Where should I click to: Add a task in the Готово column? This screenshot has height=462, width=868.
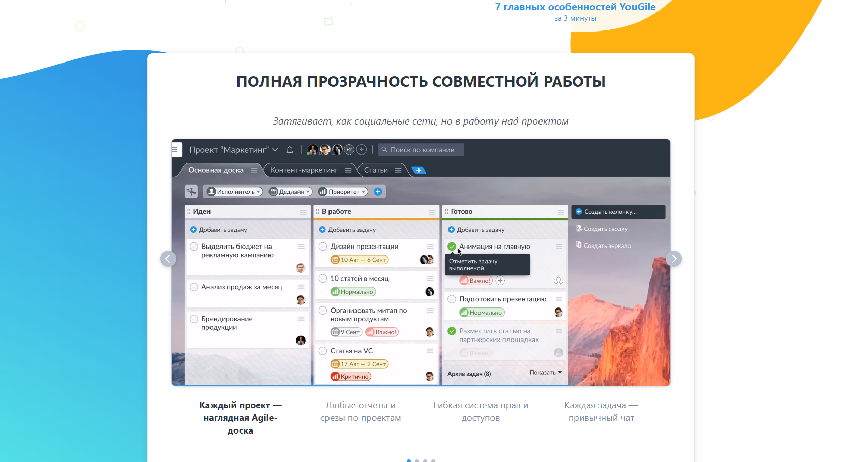[x=476, y=230]
